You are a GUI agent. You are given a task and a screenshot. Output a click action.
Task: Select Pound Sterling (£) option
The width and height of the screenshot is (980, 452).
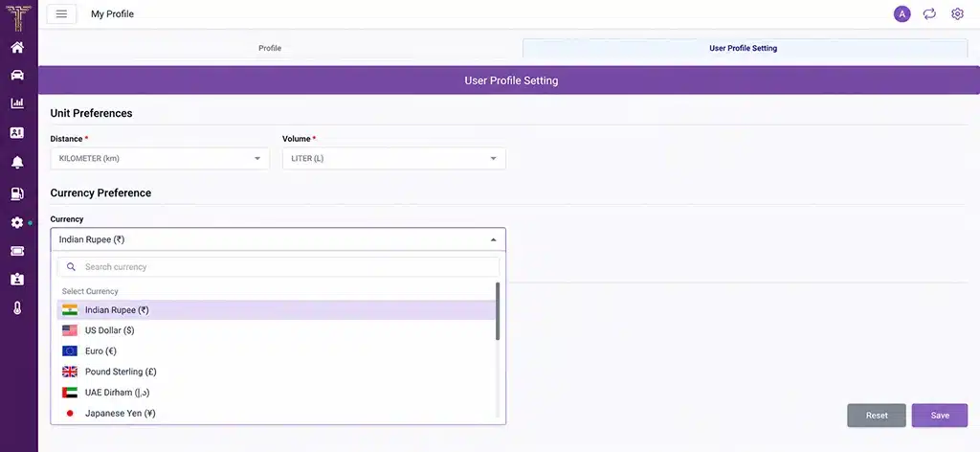pos(277,372)
